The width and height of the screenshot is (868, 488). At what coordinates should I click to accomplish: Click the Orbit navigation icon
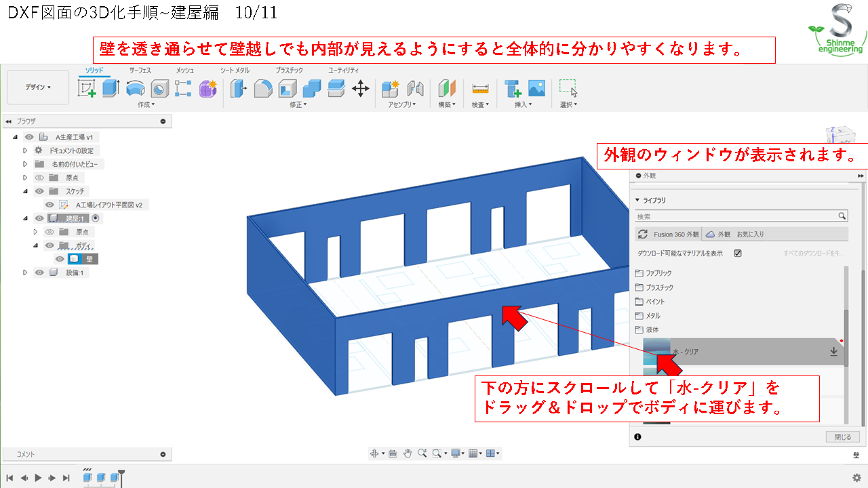click(x=374, y=453)
